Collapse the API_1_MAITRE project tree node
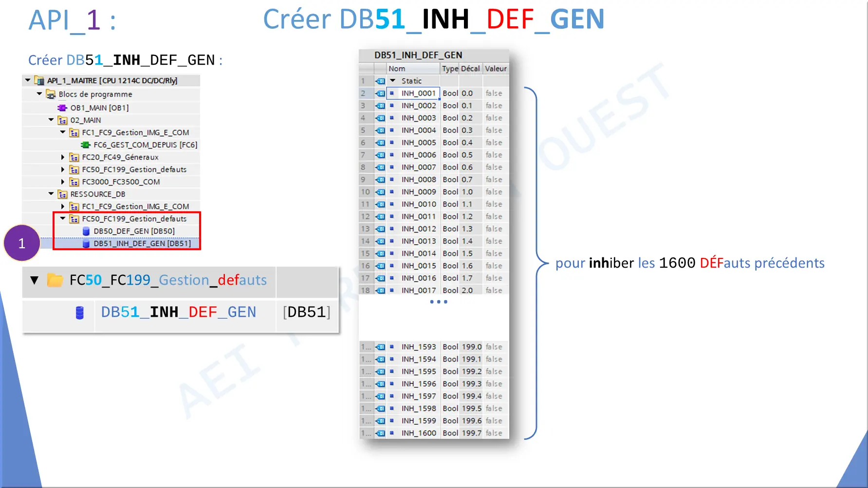Viewport: 868px width, 488px height. coord(28,80)
